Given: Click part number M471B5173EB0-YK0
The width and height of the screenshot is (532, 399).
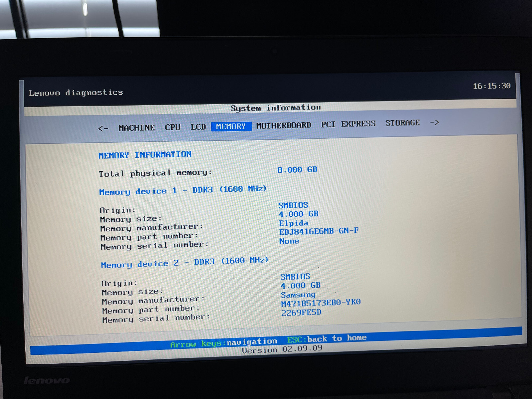Looking at the screenshot, I should tap(321, 303).
